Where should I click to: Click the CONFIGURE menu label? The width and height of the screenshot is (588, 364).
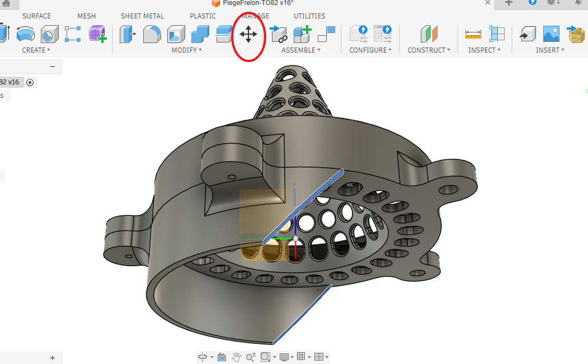(x=370, y=50)
